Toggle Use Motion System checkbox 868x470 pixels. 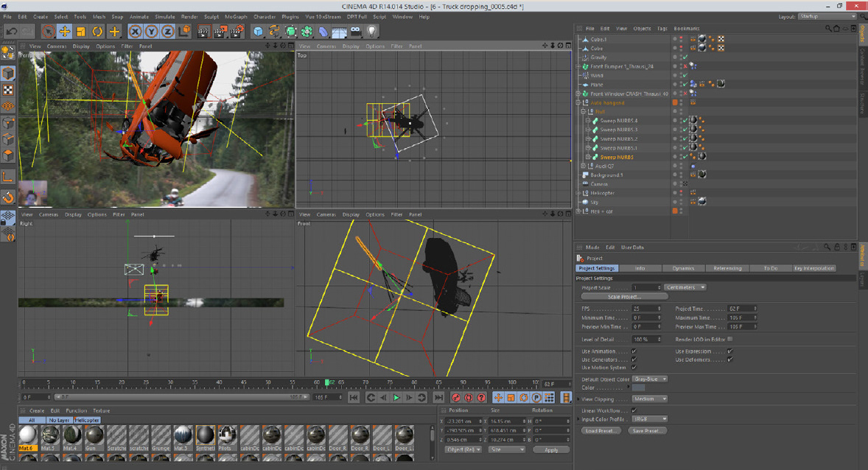[x=634, y=368]
